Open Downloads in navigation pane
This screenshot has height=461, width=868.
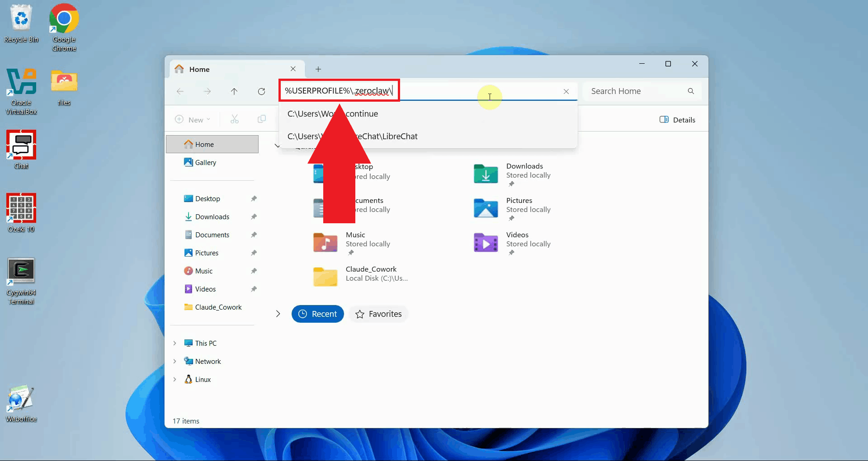(x=212, y=216)
